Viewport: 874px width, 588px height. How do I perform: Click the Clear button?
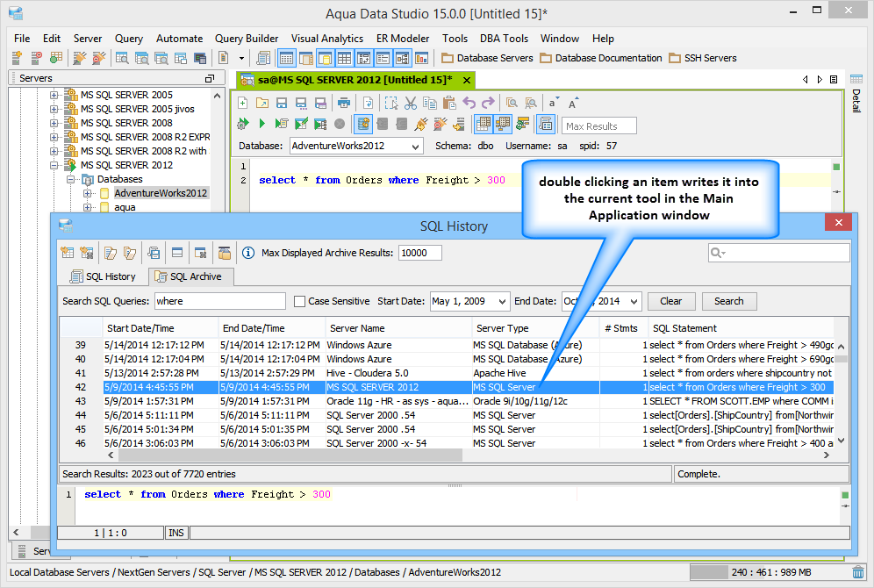pos(671,302)
